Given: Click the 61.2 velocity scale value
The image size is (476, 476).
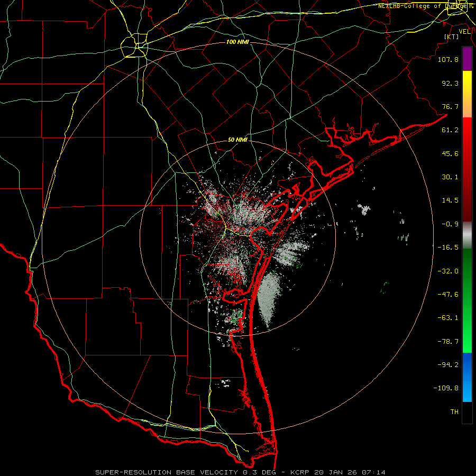Looking at the screenshot, I should tap(450, 130).
